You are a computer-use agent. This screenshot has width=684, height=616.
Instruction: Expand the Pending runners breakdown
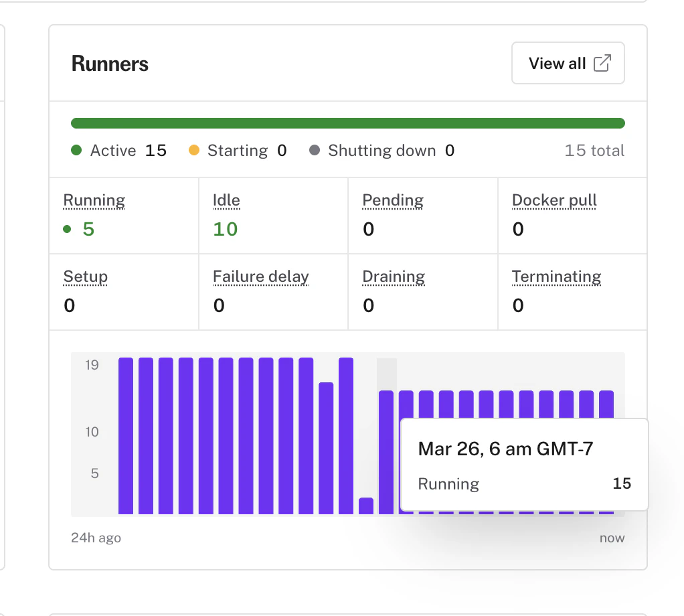393,200
